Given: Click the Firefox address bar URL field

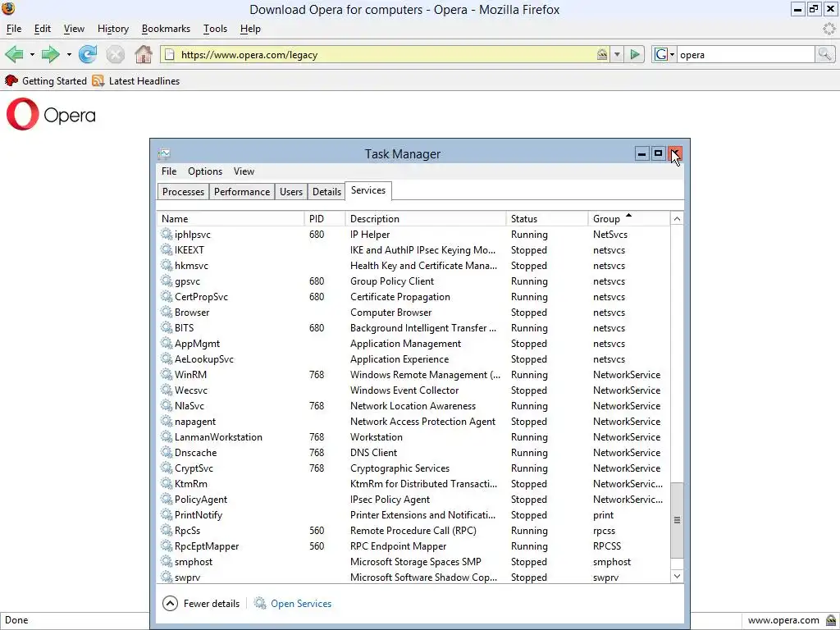Looking at the screenshot, I should click(386, 55).
